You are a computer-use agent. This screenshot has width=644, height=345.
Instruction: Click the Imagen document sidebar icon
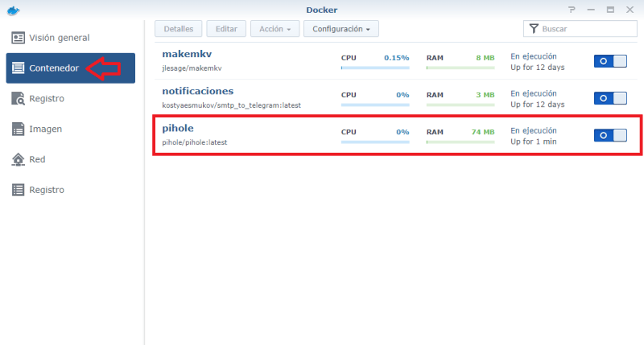click(x=18, y=129)
